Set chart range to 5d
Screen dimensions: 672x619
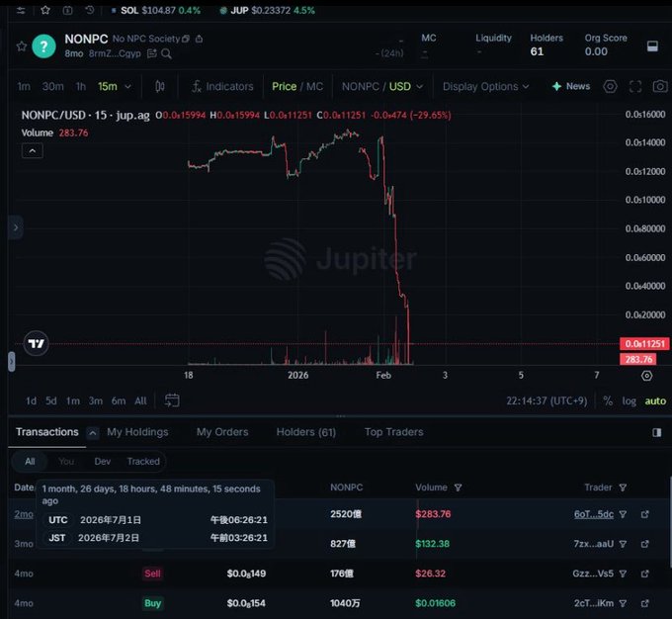point(51,401)
